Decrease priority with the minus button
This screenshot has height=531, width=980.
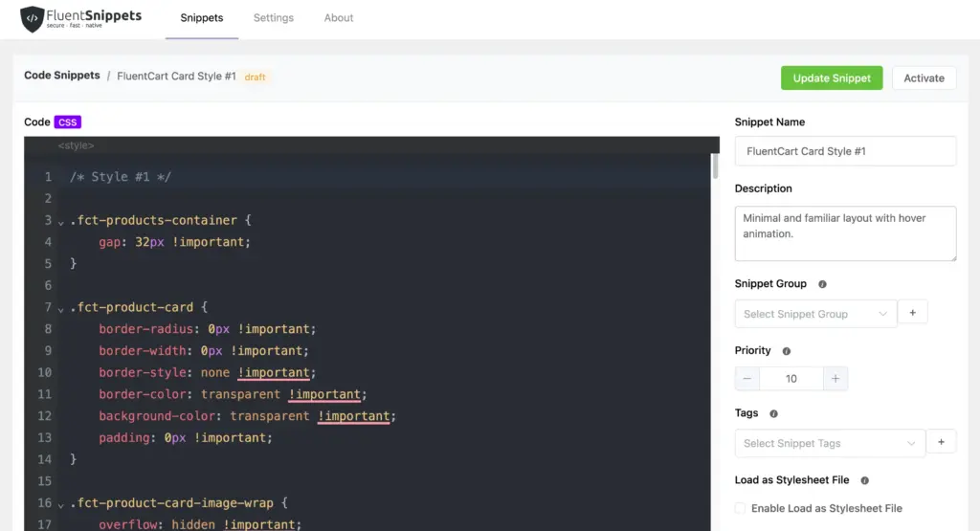coord(746,379)
